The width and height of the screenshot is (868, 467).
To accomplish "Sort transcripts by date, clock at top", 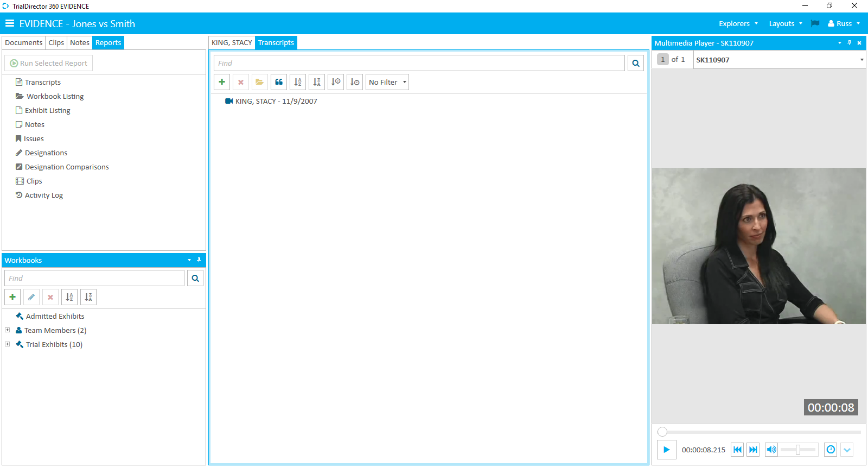I will coord(336,82).
